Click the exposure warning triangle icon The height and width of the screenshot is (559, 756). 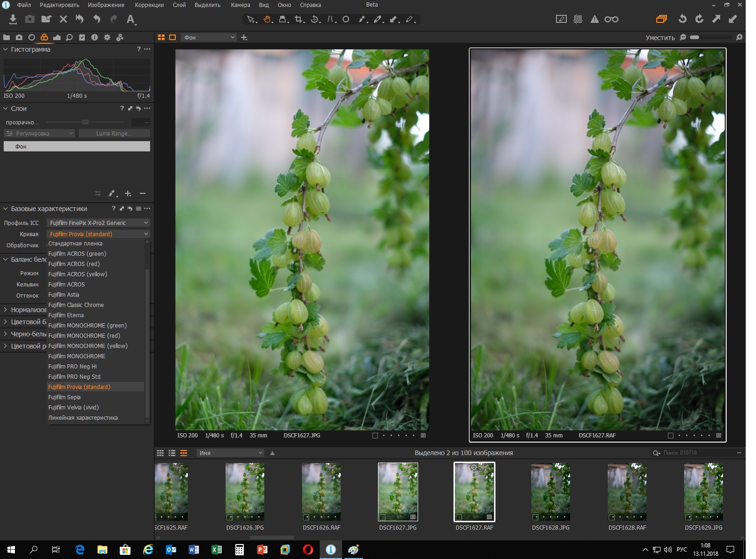(x=595, y=19)
